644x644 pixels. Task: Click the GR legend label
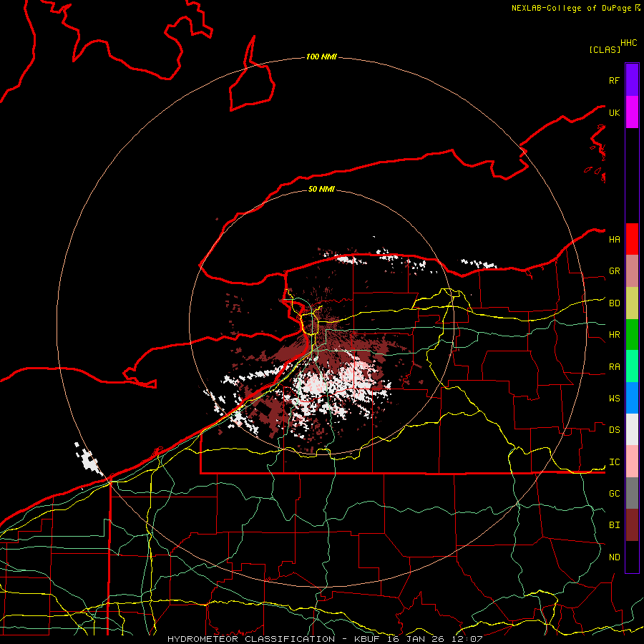click(614, 271)
